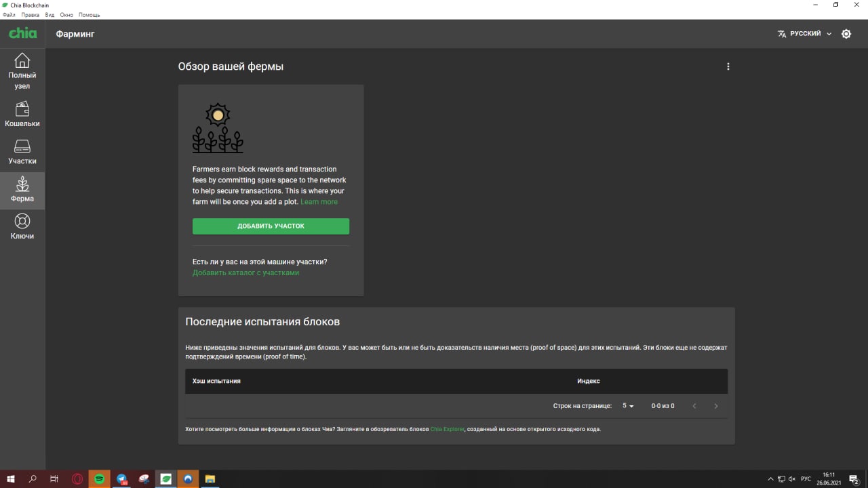
Task: Open Telegram from the taskbar
Action: pyautogui.click(x=121, y=479)
